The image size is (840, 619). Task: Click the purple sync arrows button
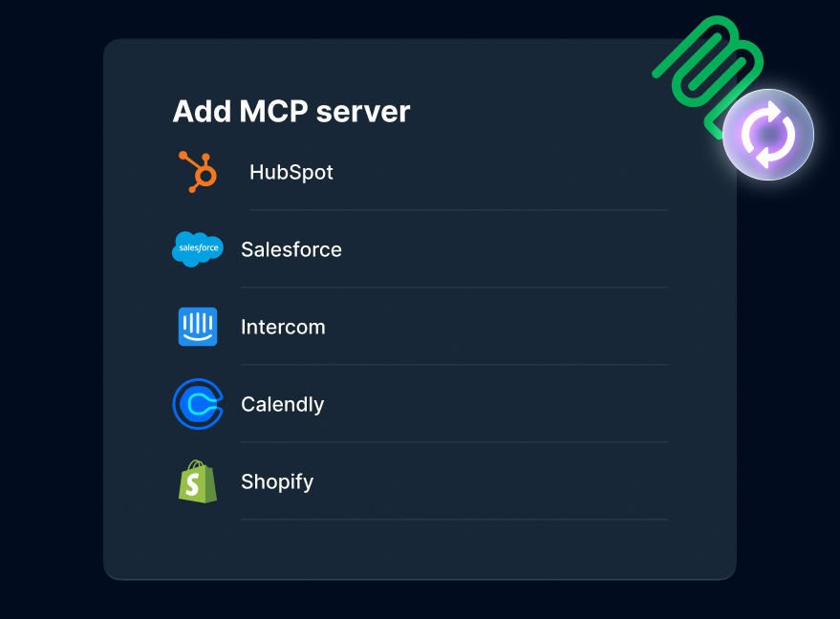click(768, 135)
